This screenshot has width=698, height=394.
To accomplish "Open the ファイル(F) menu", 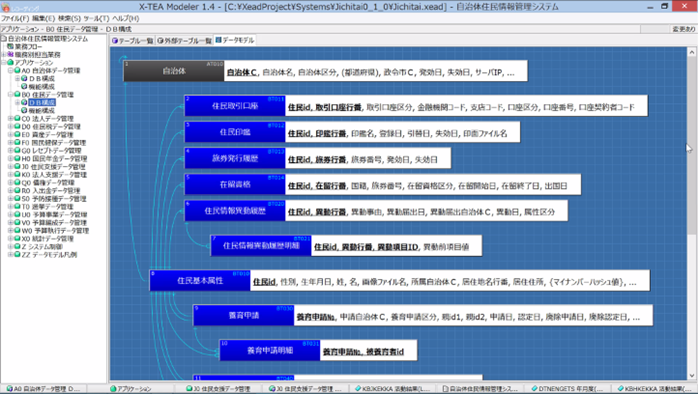I will [15, 19].
